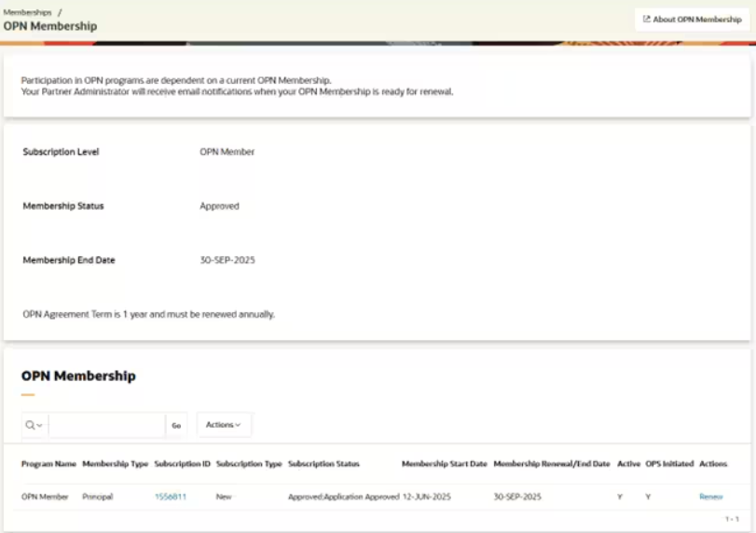Open the About OPN Membership link
The image size is (756, 533).
tap(692, 20)
